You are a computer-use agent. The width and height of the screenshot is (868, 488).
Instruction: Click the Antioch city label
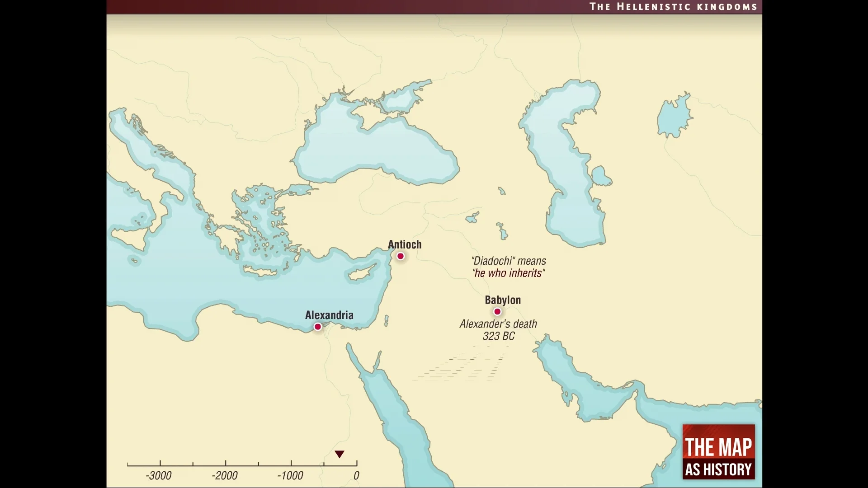coord(405,244)
